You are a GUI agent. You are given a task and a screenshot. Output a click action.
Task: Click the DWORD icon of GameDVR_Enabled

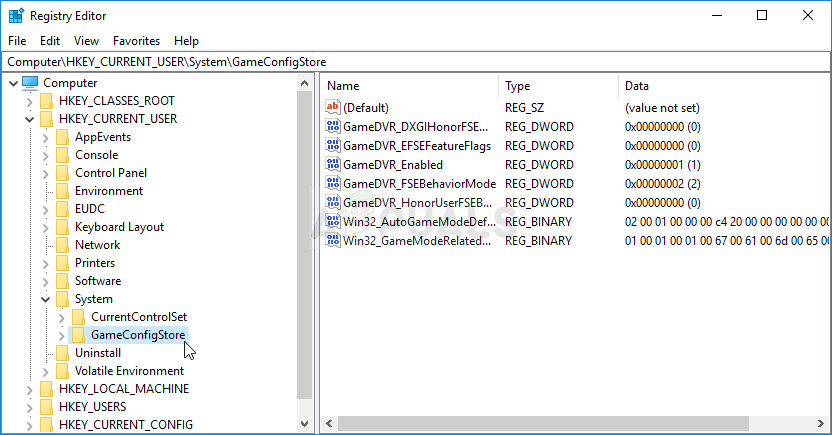pos(333,164)
